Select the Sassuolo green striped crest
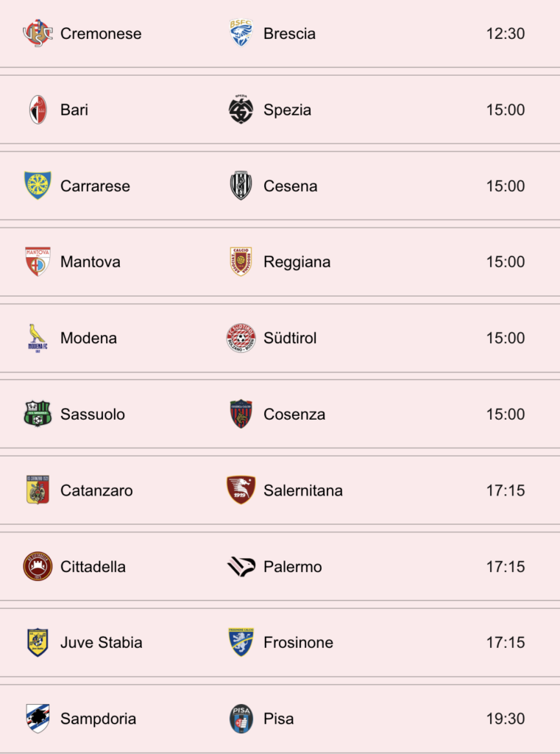Viewport: 560px width, 754px height. coord(38,414)
